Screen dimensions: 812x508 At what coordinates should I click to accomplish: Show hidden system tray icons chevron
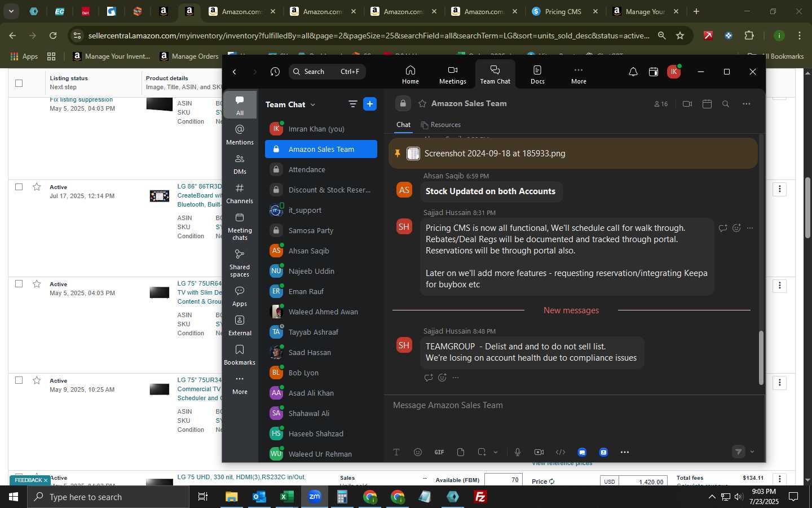point(712,497)
